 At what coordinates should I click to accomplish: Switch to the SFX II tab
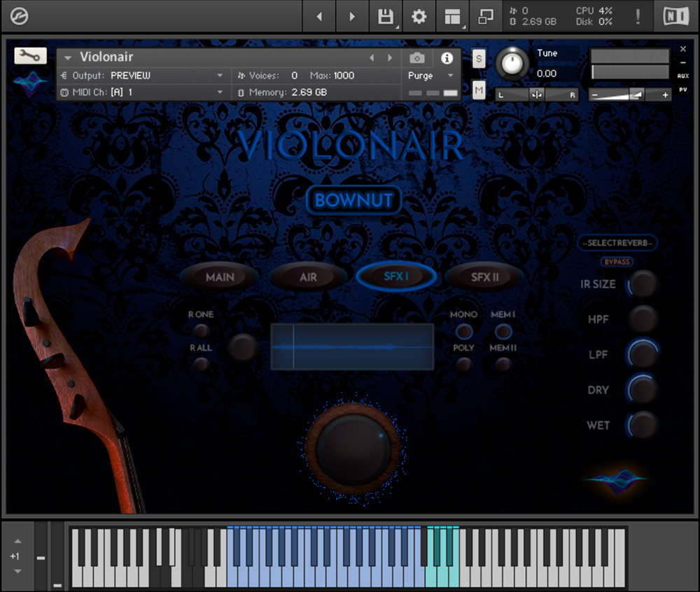[x=484, y=277]
